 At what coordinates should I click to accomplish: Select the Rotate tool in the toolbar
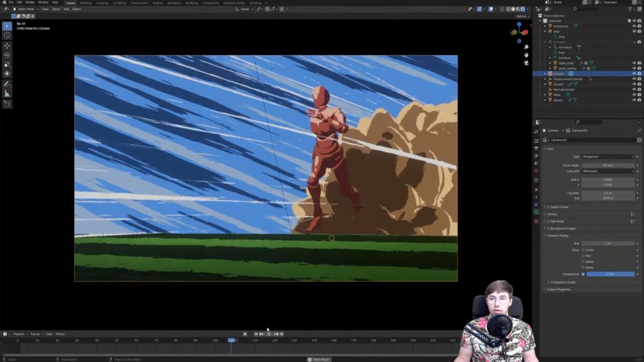click(7, 55)
